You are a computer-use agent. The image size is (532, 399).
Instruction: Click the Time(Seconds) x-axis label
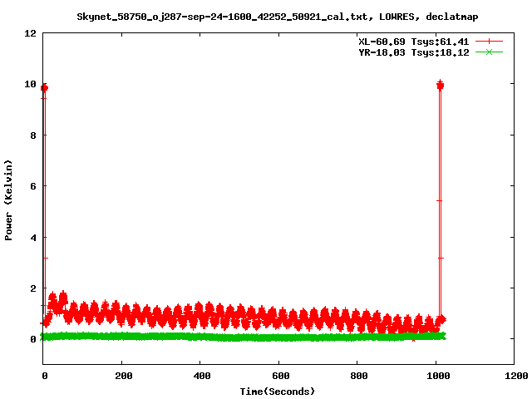(x=277, y=392)
